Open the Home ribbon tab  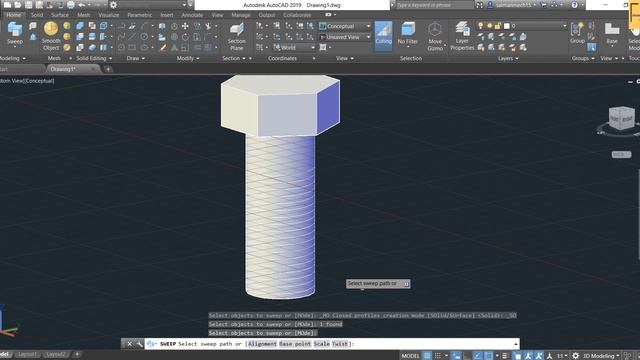coord(13,15)
